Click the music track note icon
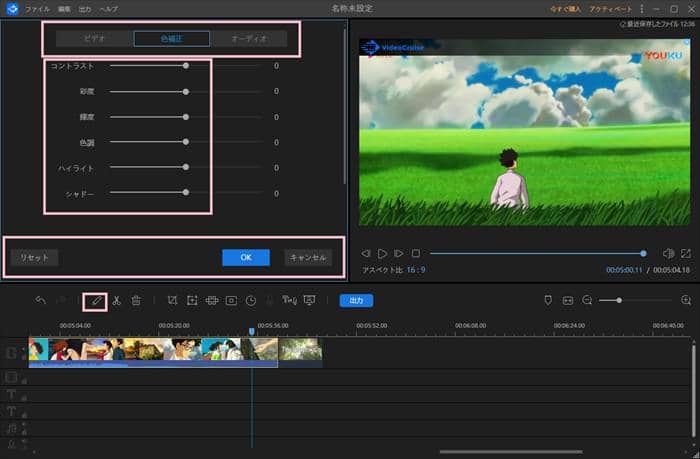This screenshot has height=459, width=700. click(x=11, y=429)
